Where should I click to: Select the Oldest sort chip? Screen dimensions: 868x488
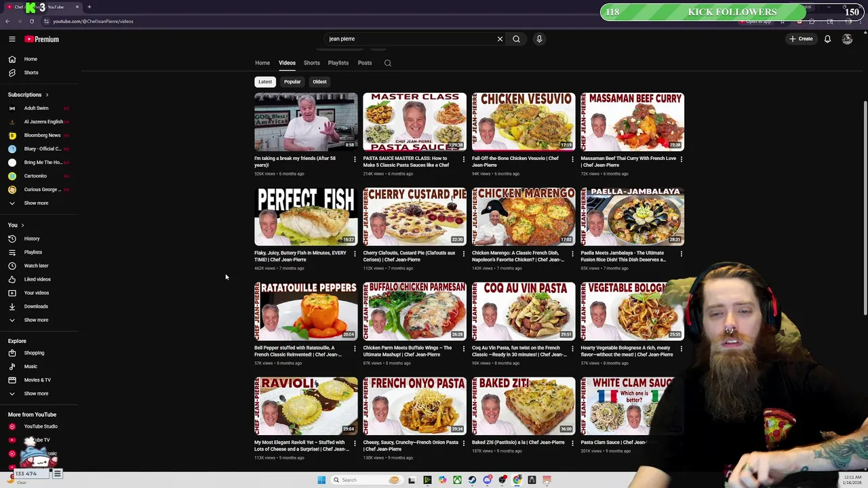pyautogui.click(x=319, y=82)
